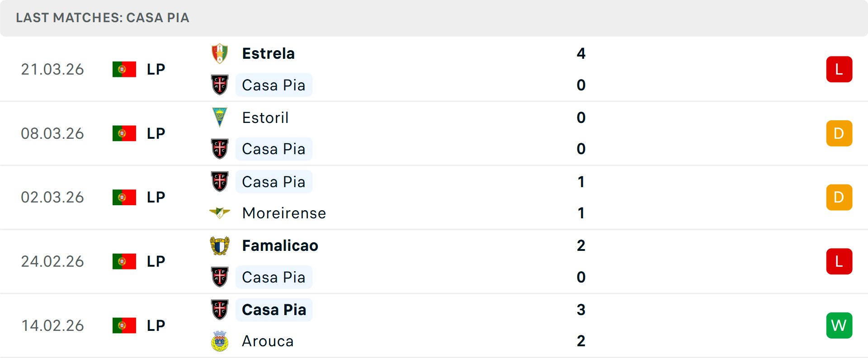Click the orange D badge for Estoril match

point(839,133)
